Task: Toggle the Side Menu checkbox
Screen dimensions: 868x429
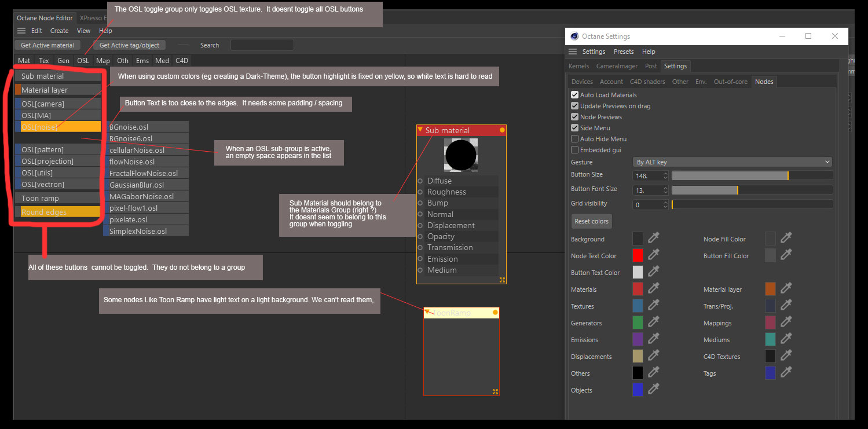Action: (x=574, y=127)
